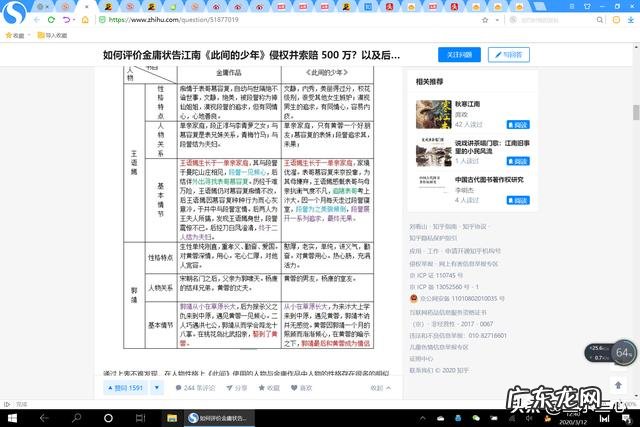Open a new tab with the tab-strip button
Viewport: 640px width, 427px height.
(539, 6)
